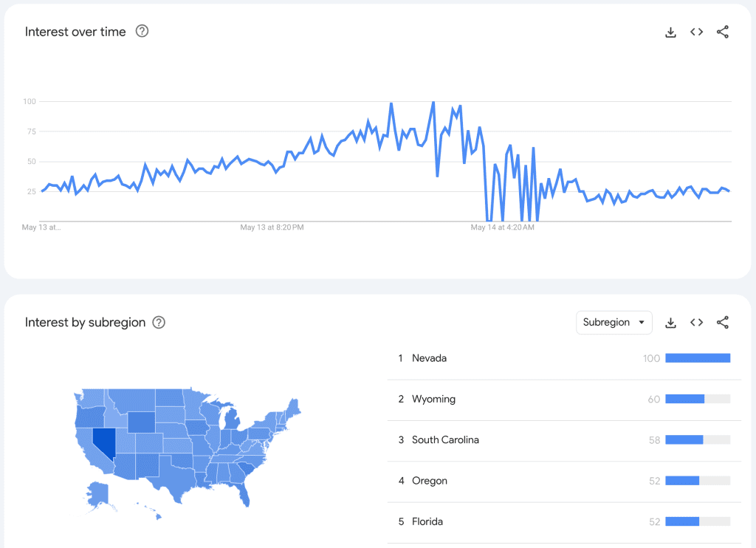Click Alaska on the US map
The image size is (756, 548).
[x=99, y=494]
